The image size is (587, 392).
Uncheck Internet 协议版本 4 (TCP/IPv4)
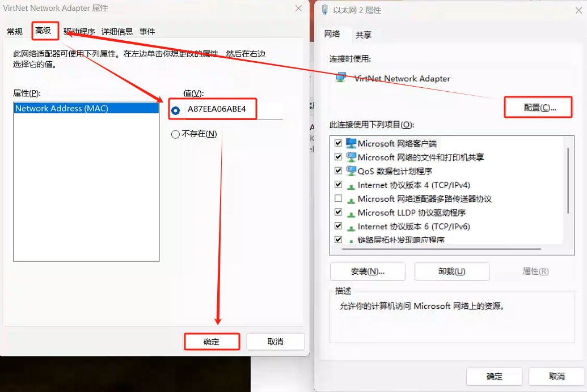339,185
